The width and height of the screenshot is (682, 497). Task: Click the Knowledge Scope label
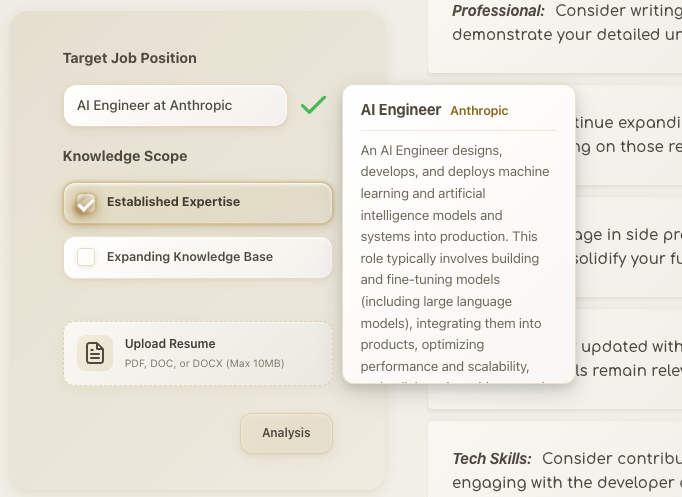(x=125, y=156)
